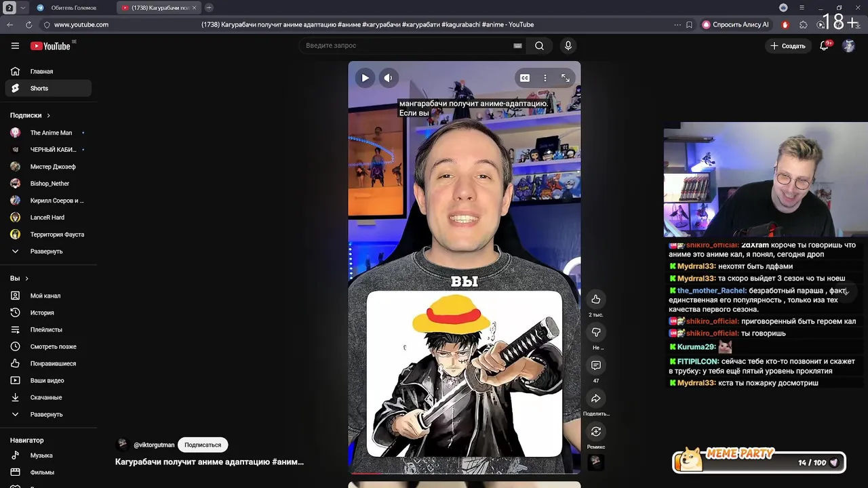Open the Short's sound thumbnail
The image size is (868, 488).
[596, 462]
